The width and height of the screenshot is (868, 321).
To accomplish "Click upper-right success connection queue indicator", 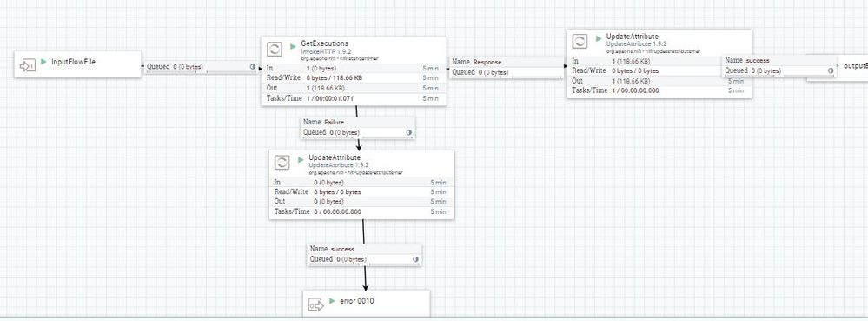I will (x=831, y=71).
